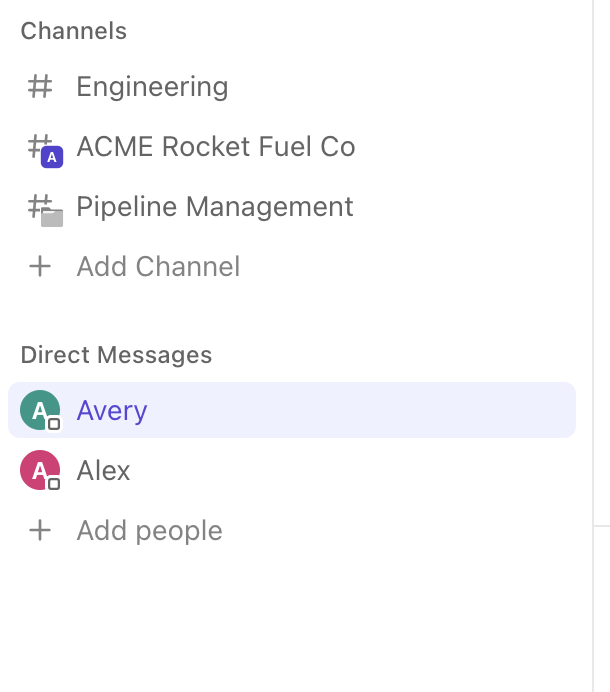Screen dimensions: 610x692
Task: Click the gray folder badge on Pipeline Management icon
Action: (x=52, y=217)
